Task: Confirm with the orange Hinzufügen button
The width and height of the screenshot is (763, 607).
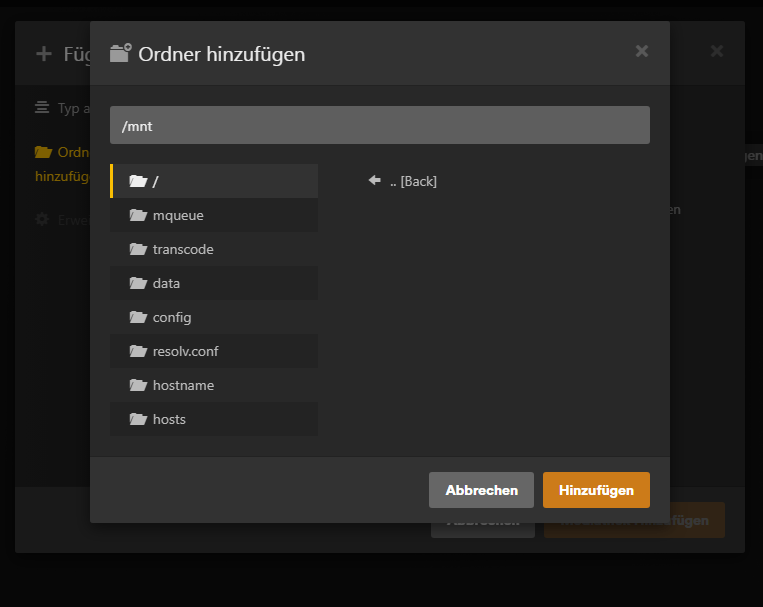Action: pos(596,490)
